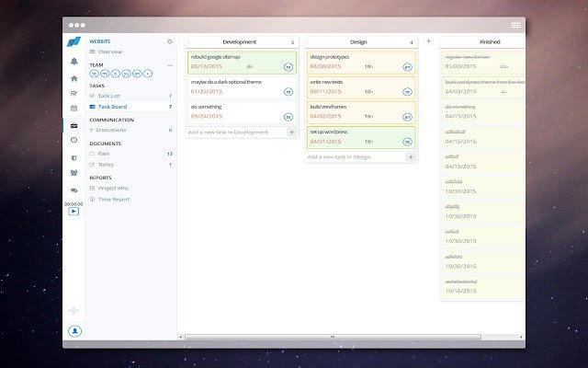Open 'maybe do a dark optional theme' task

[242, 87]
